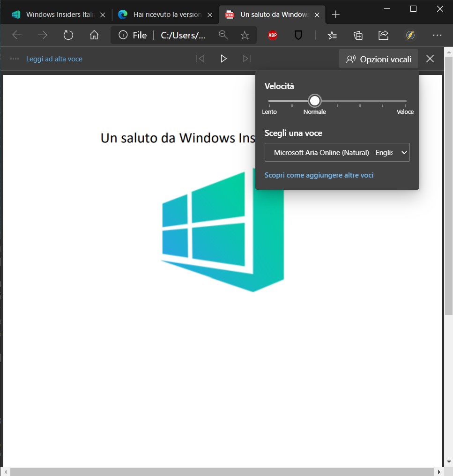453x476 pixels.
Task: Set speed to Veloce on slider end
Action: [x=405, y=101]
